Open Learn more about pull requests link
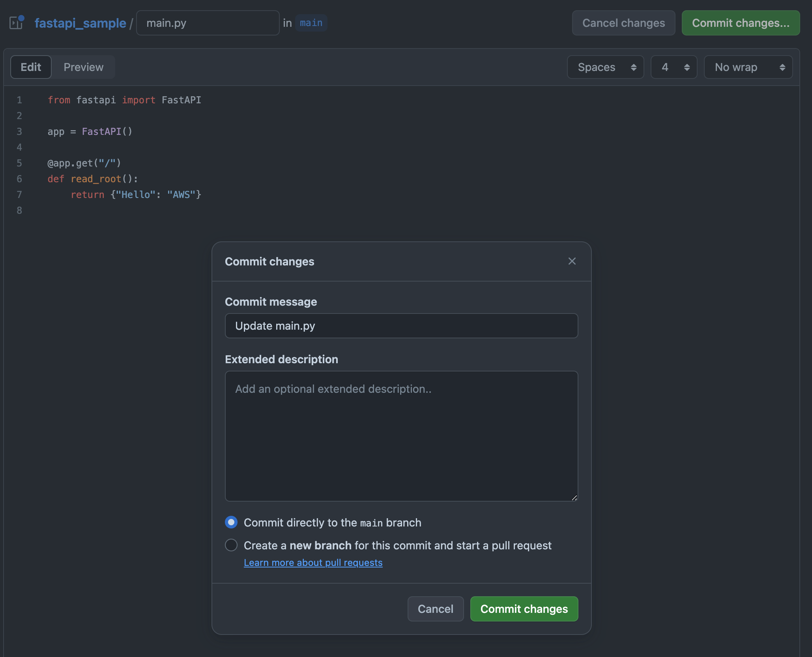812x657 pixels. tap(313, 562)
